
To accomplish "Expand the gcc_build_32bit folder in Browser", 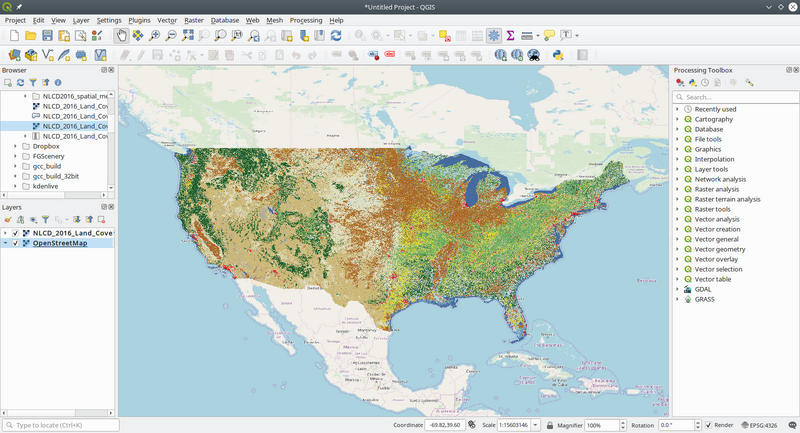I will point(15,176).
